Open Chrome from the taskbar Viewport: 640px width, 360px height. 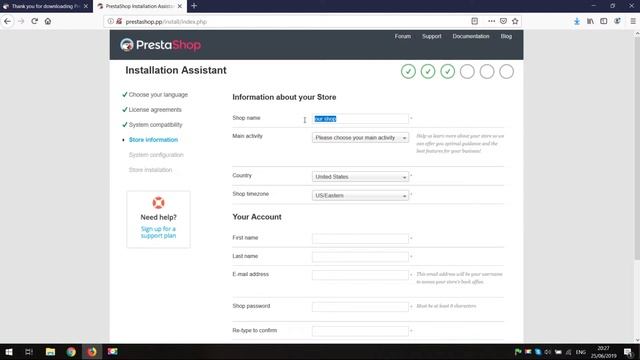click(71, 352)
